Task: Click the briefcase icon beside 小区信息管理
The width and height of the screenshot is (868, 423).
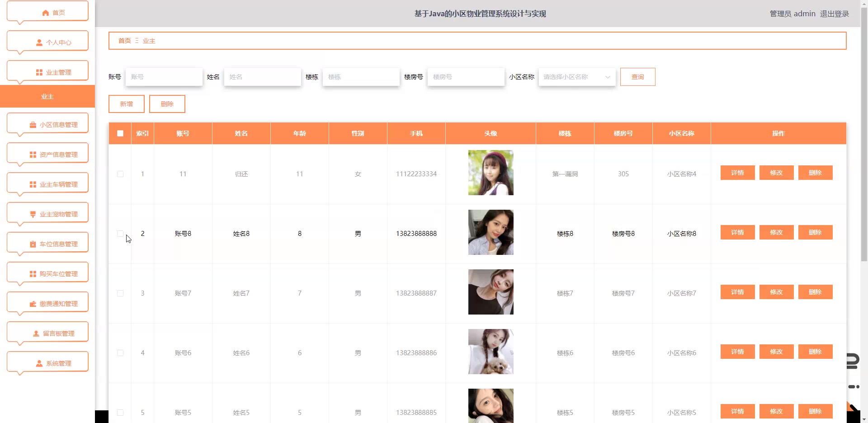Action: coord(33,125)
